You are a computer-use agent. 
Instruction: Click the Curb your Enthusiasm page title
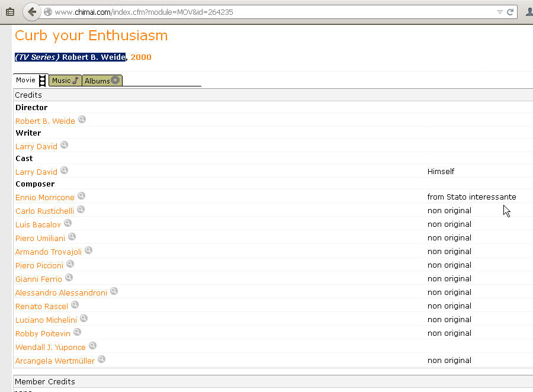tap(91, 36)
